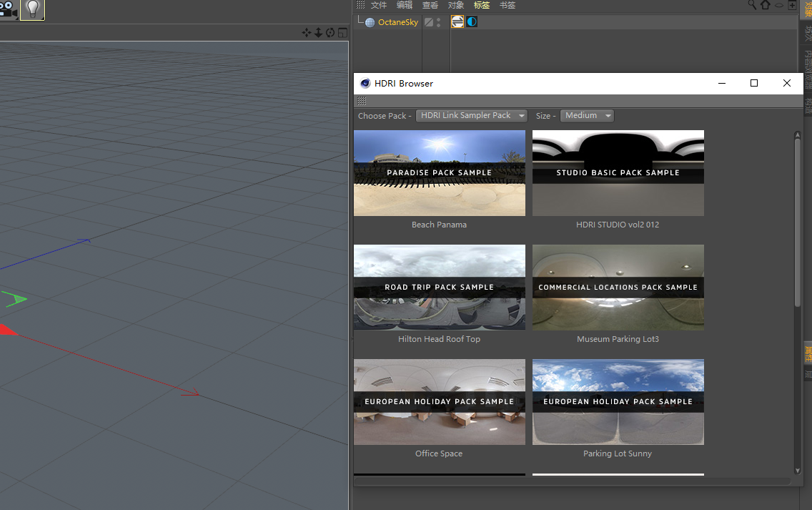Click the Octane environment tag icon
Screen dimensions: 812x510
(457, 21)
